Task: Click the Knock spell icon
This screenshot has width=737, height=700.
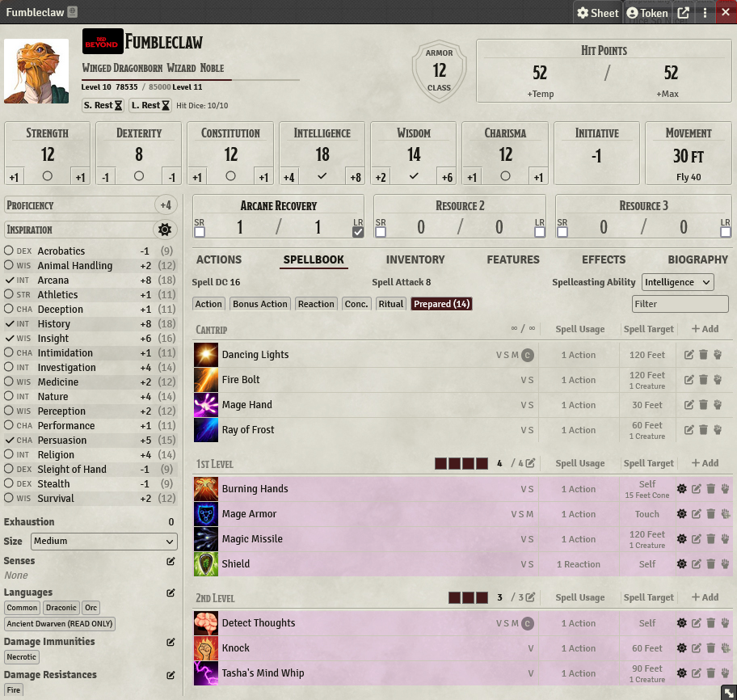Action: pos(206,647)
